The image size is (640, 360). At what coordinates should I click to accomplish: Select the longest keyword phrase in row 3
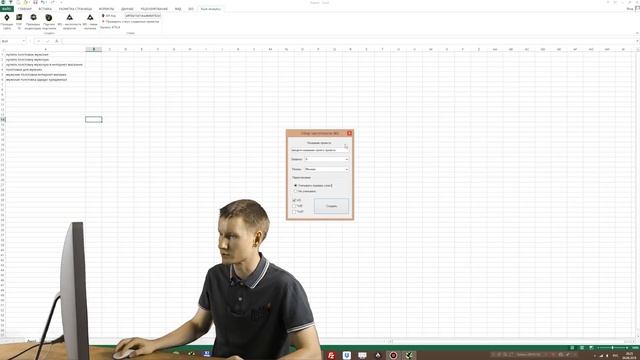pyautogui.click(x=45, y=64)
